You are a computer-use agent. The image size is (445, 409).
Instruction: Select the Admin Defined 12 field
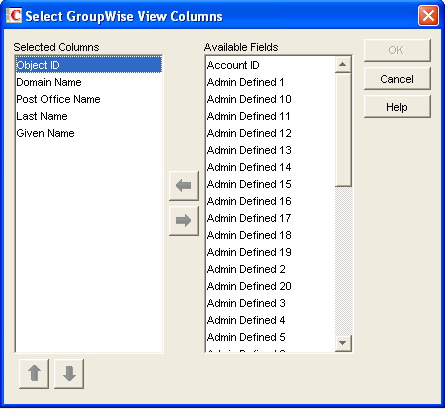click(270, 133)
